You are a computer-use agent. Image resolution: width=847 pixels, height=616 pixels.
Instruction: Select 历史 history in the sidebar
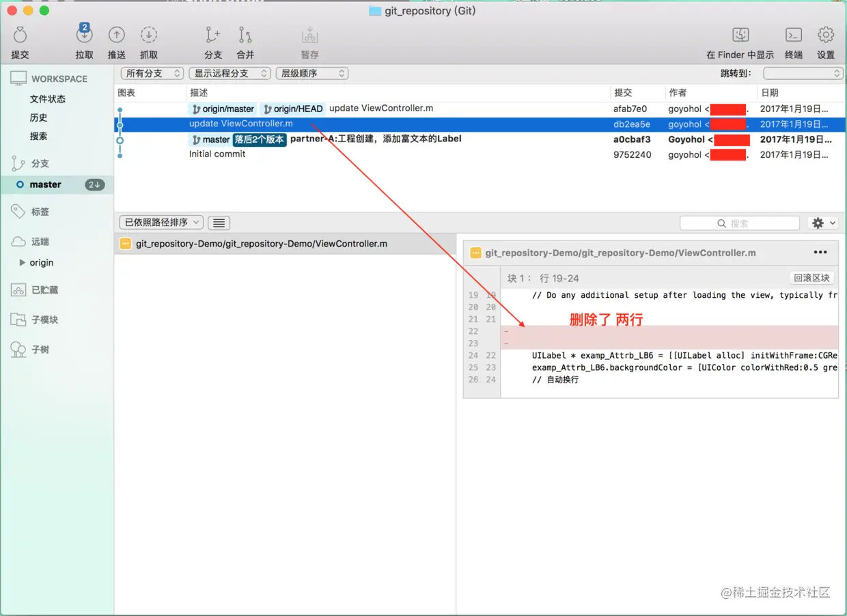(39, 117)
